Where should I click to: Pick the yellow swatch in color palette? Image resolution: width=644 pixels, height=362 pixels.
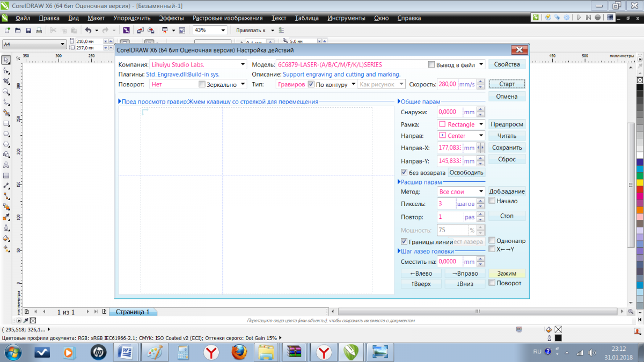click(x=640, y=183)
